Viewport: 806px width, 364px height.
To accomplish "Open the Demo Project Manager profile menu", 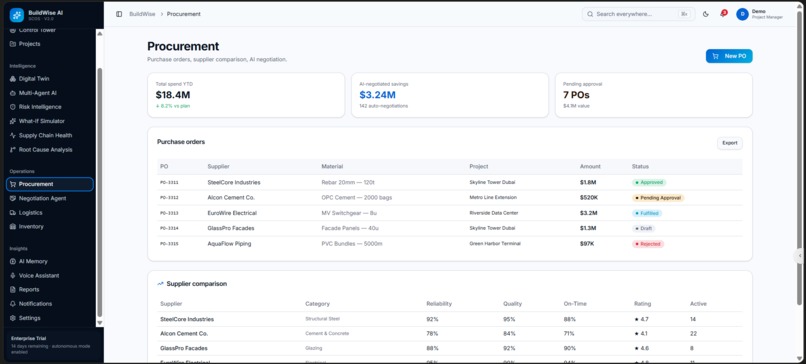I will (760, 14).
